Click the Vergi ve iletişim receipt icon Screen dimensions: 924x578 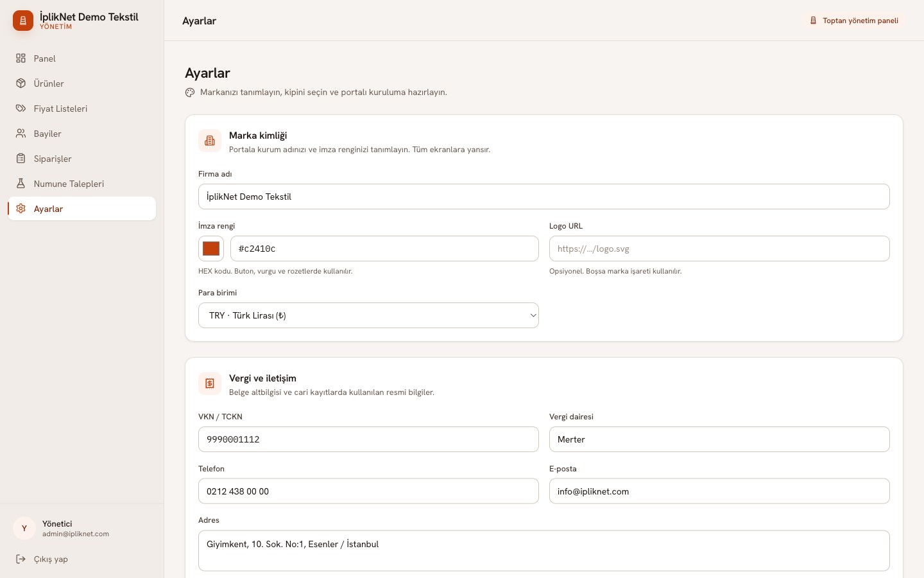point(210,383)
